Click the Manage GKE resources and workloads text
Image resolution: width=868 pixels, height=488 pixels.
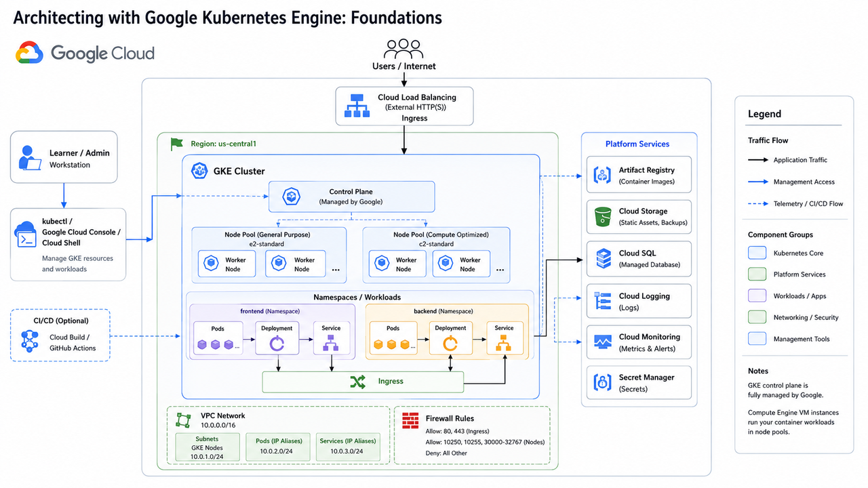pyautogui.click(x=77, y=264)
